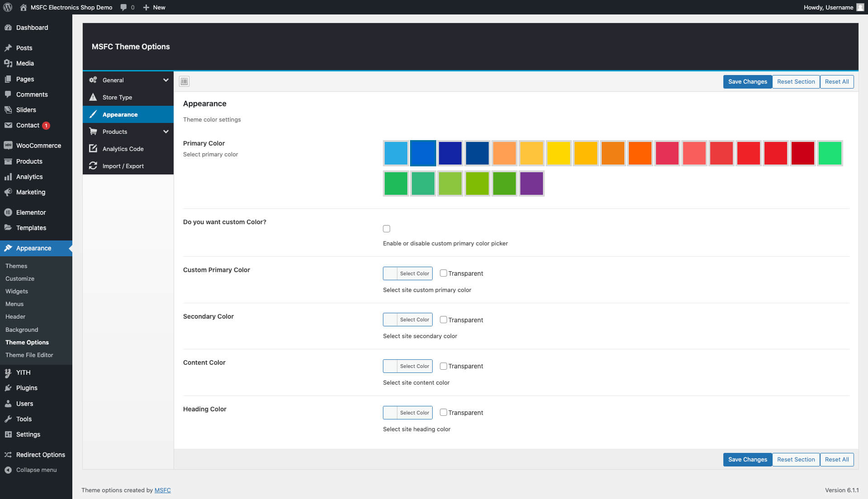Choose the purple primary color swatch
The width and height of the screenshot is (868, 499).
pos(531,184)
